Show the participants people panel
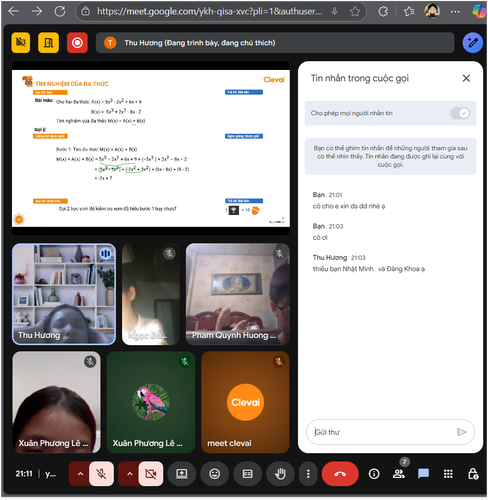The image size is (488, 500). [x=399, y=474]
